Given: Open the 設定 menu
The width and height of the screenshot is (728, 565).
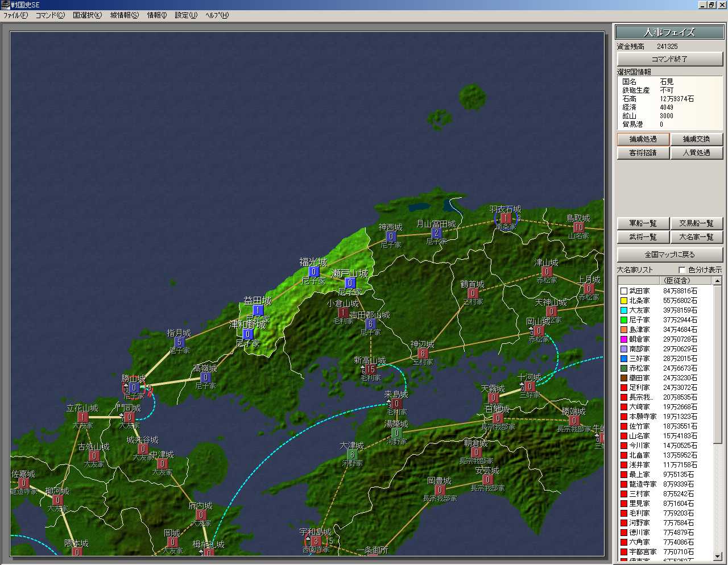Looking at the screenshot, I should pyautogui.click(x=186, y=15).
